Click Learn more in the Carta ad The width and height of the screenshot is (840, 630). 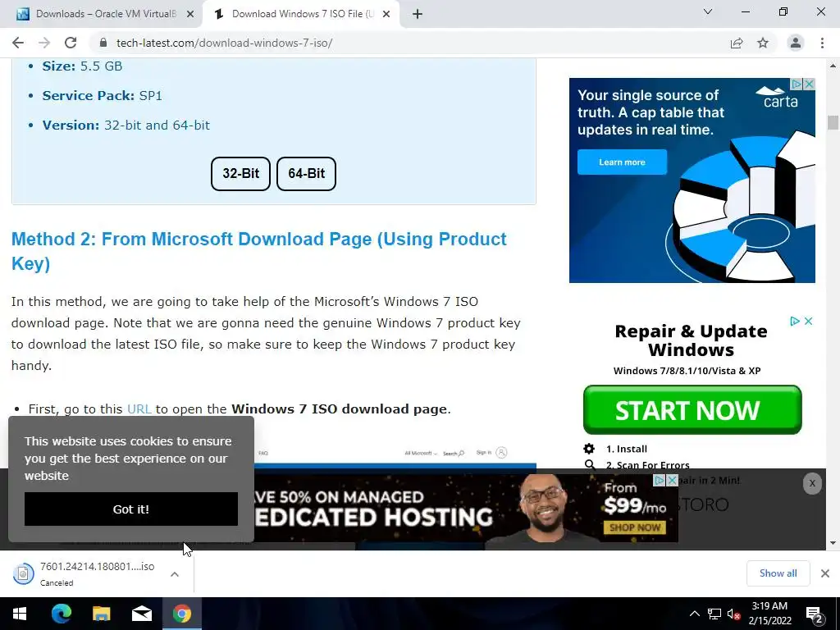pyautogui.click(x=622, y=162)
